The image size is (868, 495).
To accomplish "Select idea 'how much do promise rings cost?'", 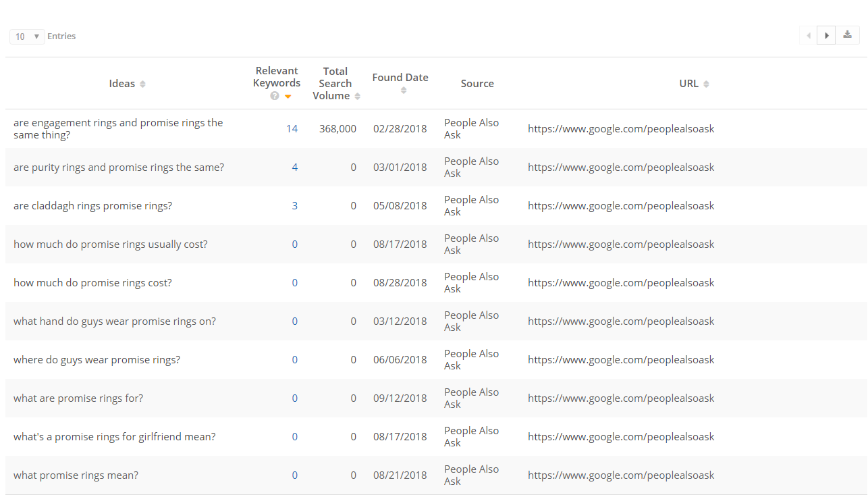I will pos(92,282).
